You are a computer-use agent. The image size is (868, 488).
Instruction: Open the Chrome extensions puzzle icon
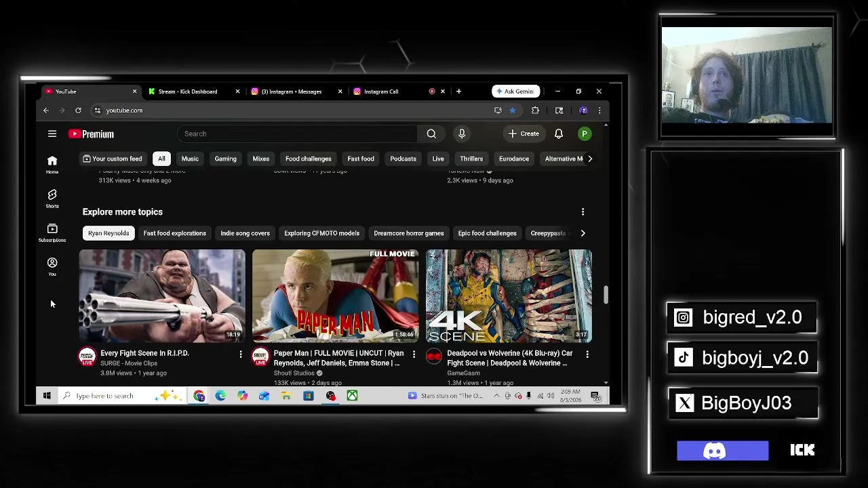(535, 110)
